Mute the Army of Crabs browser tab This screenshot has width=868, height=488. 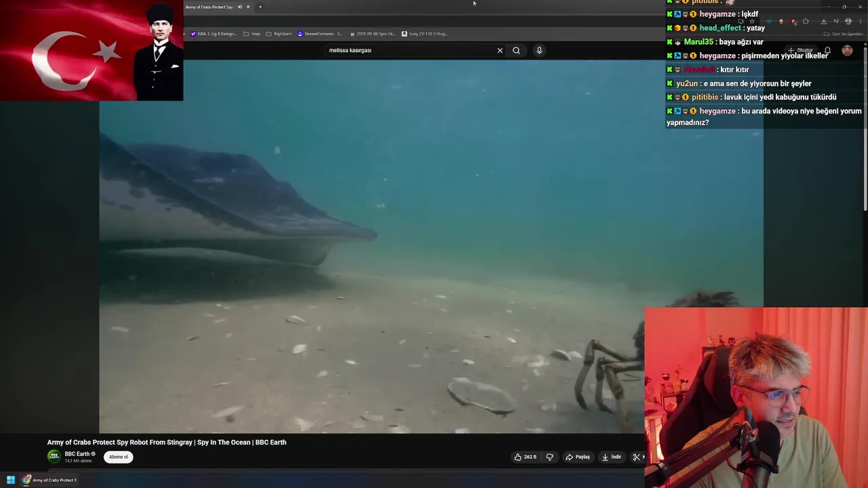click(240, 7)
